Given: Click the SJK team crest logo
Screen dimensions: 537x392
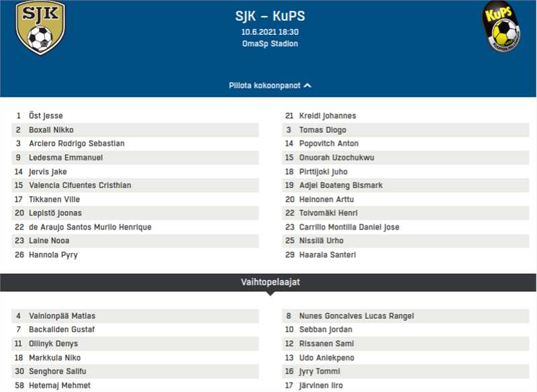Looking at the screenshot, I should [40, 28].
